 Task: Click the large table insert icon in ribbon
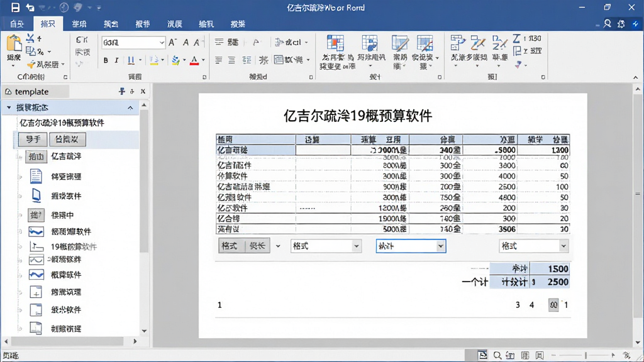[335, 43]
